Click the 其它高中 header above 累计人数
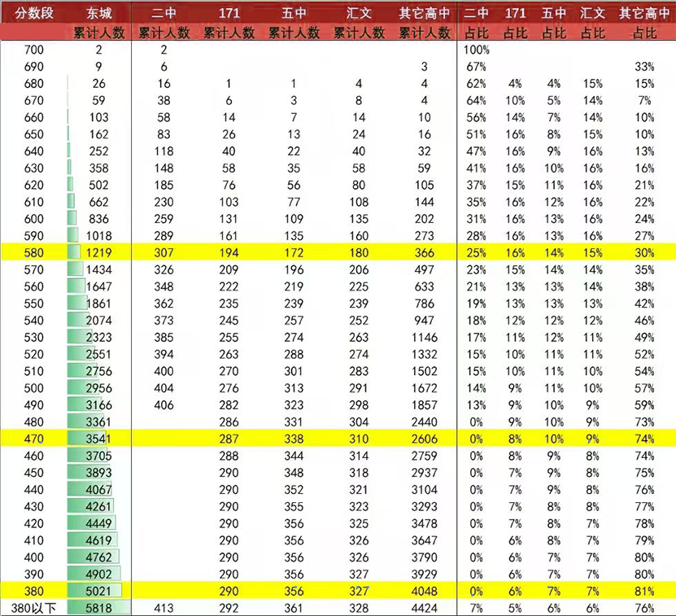This screenshot has height=616, width=676. (x=424, y=14)
